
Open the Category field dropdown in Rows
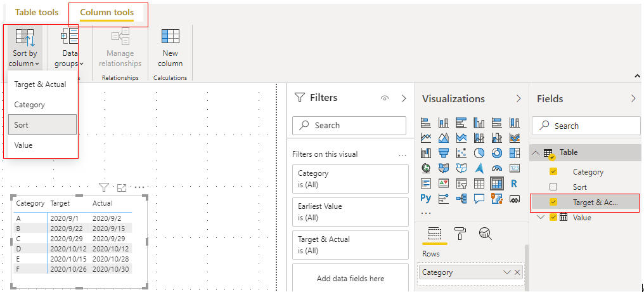(507, 272)
